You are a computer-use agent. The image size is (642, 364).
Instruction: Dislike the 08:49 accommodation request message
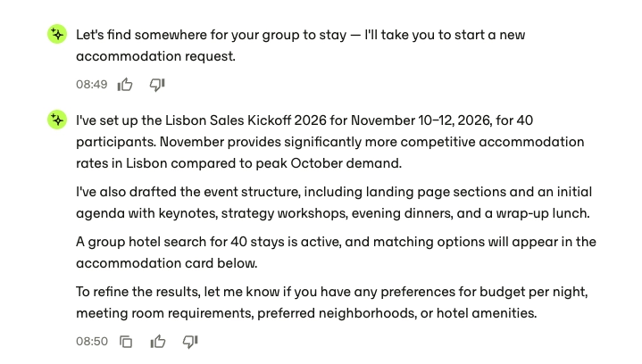coord(157,85)
